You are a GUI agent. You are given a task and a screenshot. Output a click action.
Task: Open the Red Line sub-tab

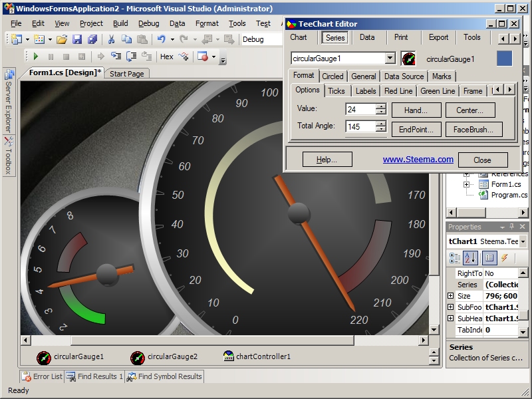[398, 91]
